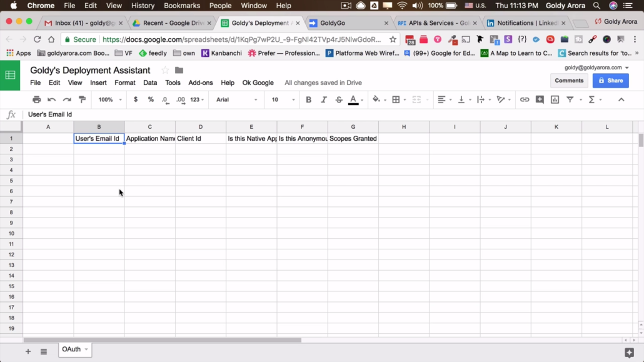
Task: Open the Ok Google menu
Action: (258, 83)
